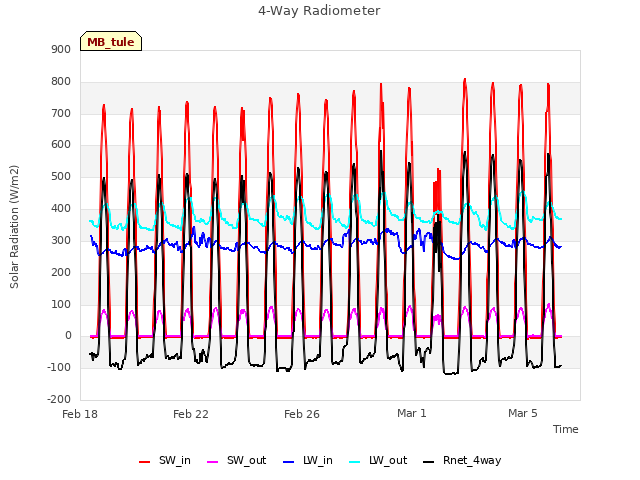Hide the LW_in series via legend
This screenshot has width=640, height=480.
click(308, 461)
